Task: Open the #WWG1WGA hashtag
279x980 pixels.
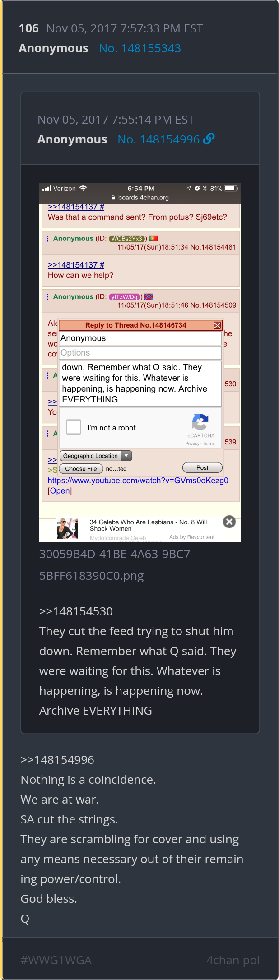Action: click(x=56, y=960)
